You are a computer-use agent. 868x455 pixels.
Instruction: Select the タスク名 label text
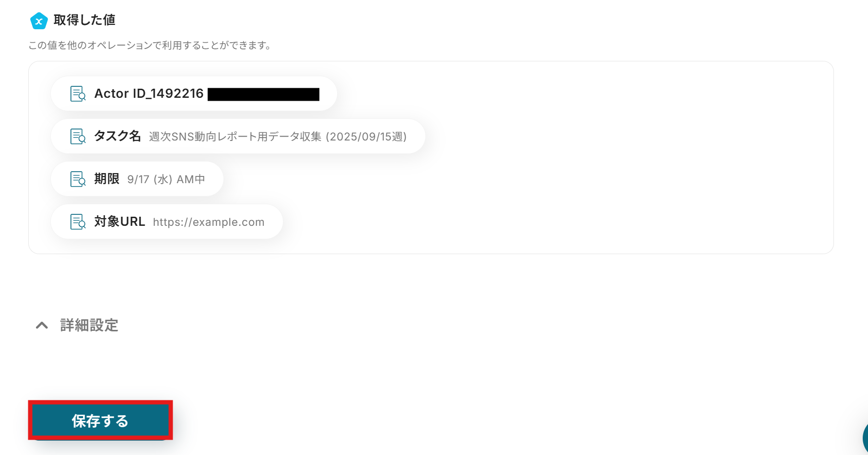(117, 136)
